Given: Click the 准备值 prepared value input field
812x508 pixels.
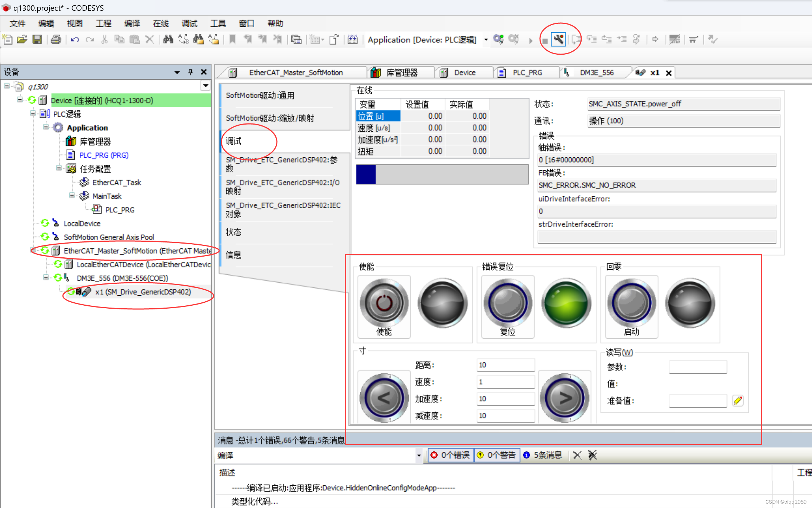Looking at the screenshot, I should (697, 401).
